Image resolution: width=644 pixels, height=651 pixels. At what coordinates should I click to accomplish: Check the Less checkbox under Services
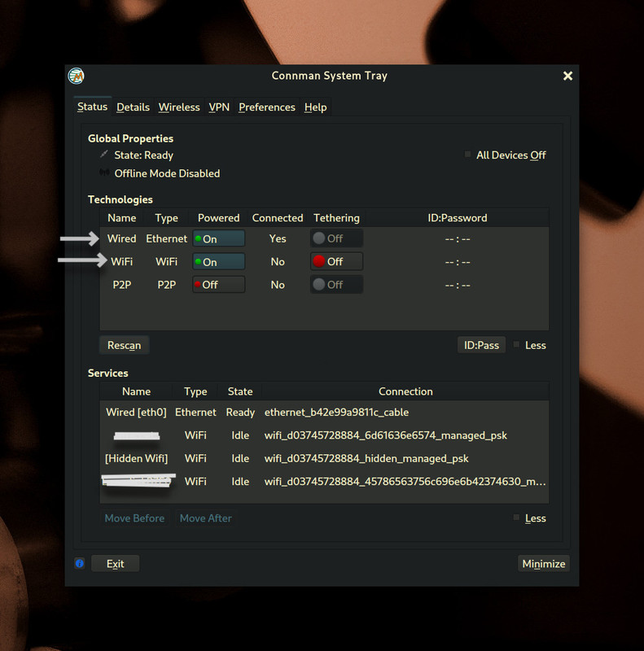[x=516, y=518]
